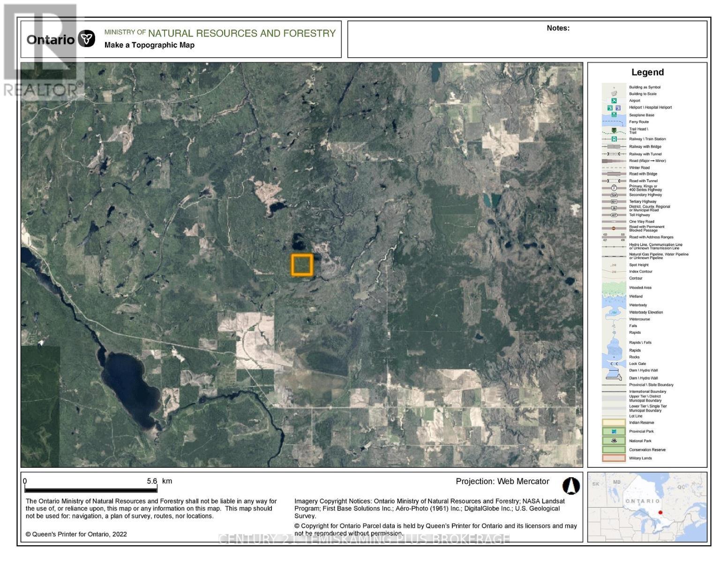Click the Provincial Park symbol in legend
The height and width of the screenshot is (563, 728).
click(x=614, y=432)
